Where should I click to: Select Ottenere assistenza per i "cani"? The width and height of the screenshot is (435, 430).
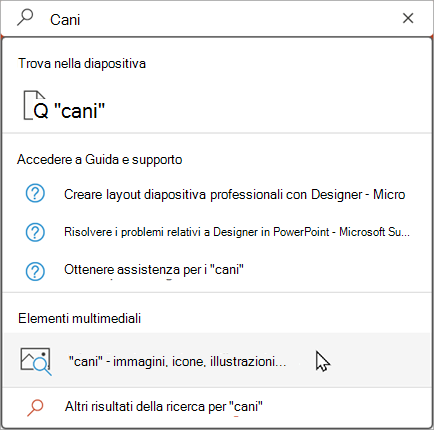(x=154, y=270)
